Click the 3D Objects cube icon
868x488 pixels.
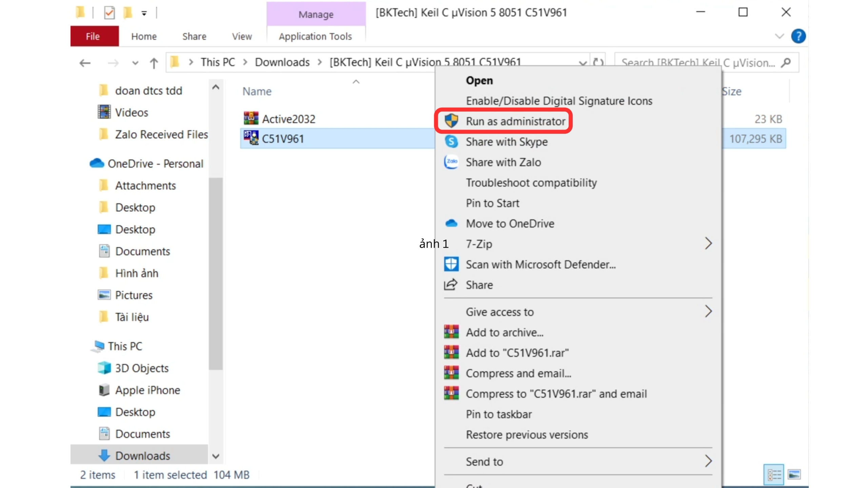pos(104,368)
